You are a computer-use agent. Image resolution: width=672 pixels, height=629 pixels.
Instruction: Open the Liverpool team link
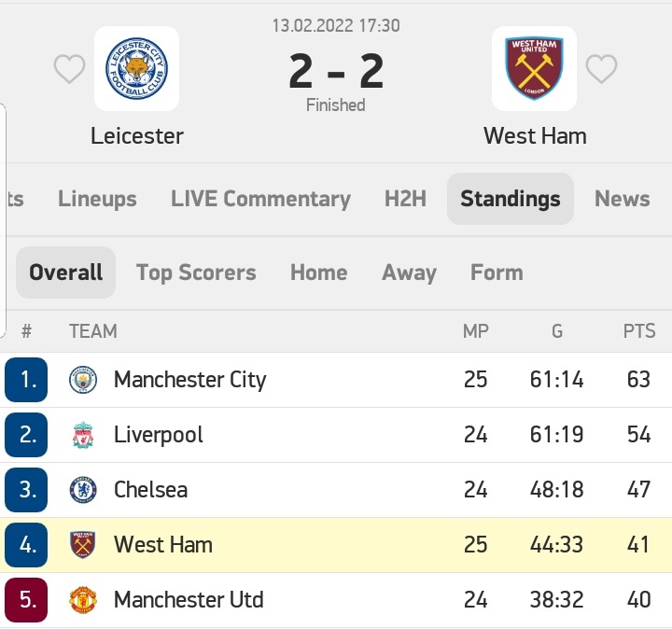tap(158, 435)
